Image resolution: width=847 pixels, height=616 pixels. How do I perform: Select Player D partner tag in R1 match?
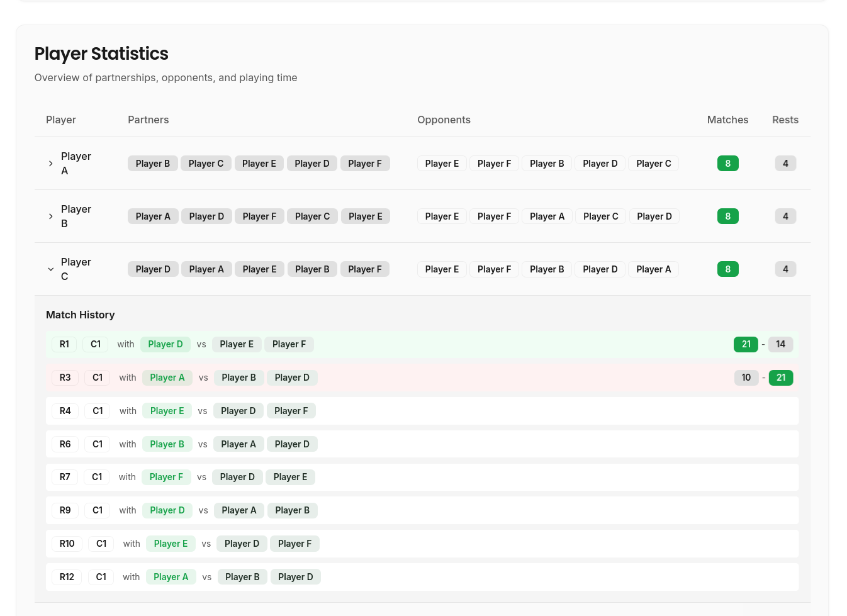pos(165,344)
